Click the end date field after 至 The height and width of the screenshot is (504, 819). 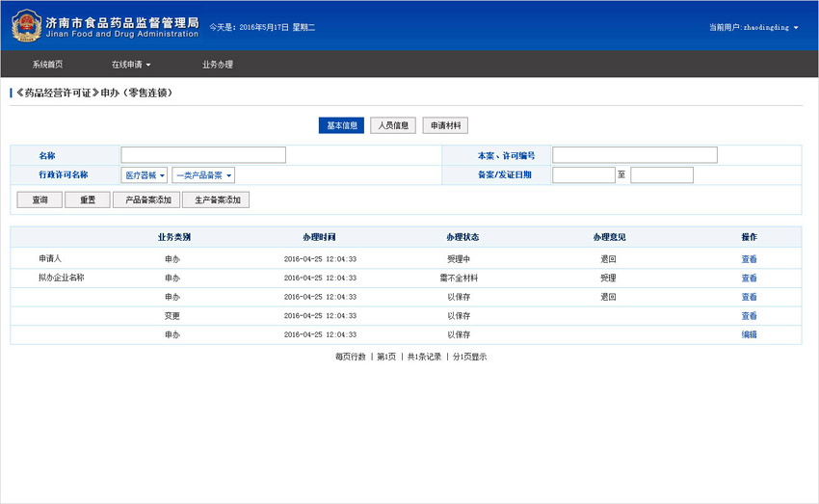coord(662,175)
